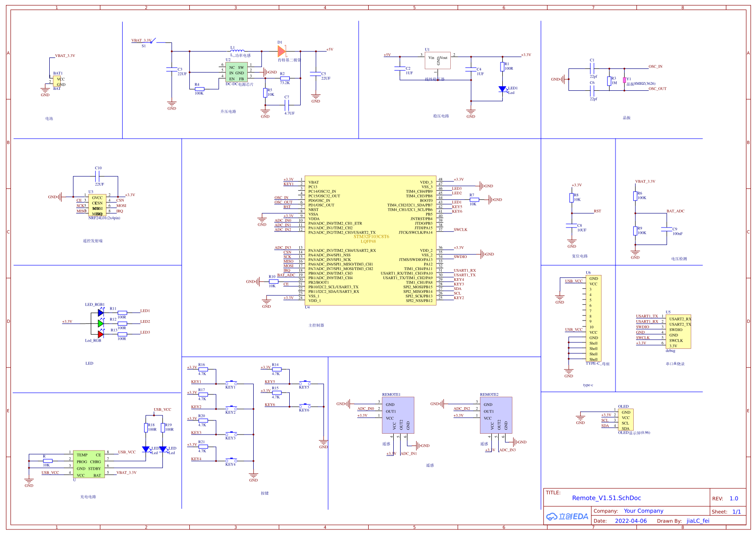Click the KEY3 push button symbol
Image resolution: width=756 pixels, height=534 pixels.
tap(231, 433)
